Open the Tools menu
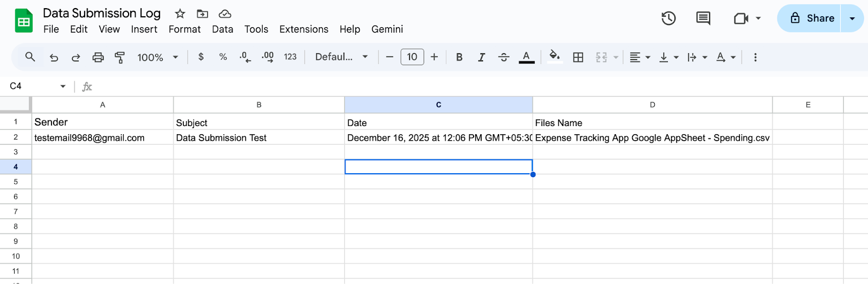This screenshot has width=868, height=284. (x=256, y=29)
